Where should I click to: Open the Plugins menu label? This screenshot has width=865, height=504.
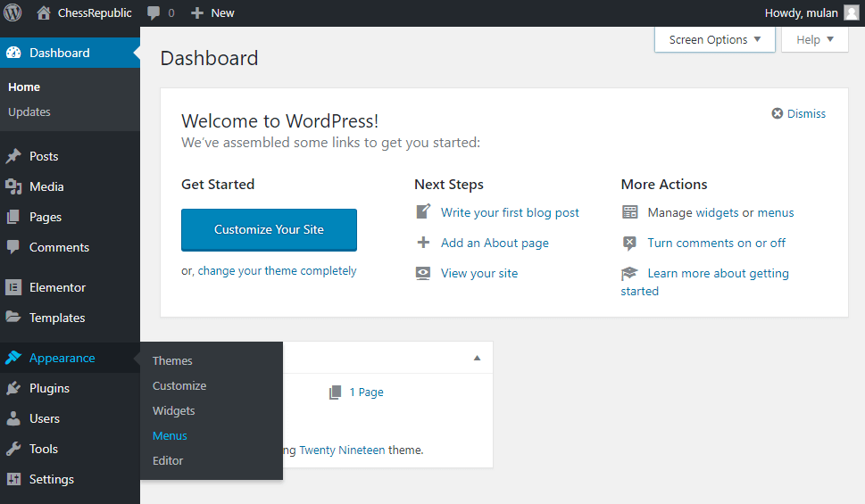pos(49,388)
